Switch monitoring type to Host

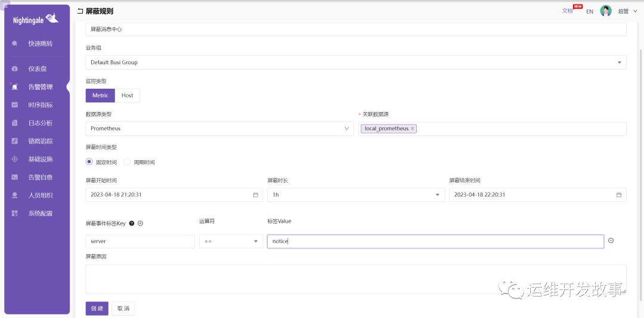point(127,95)
